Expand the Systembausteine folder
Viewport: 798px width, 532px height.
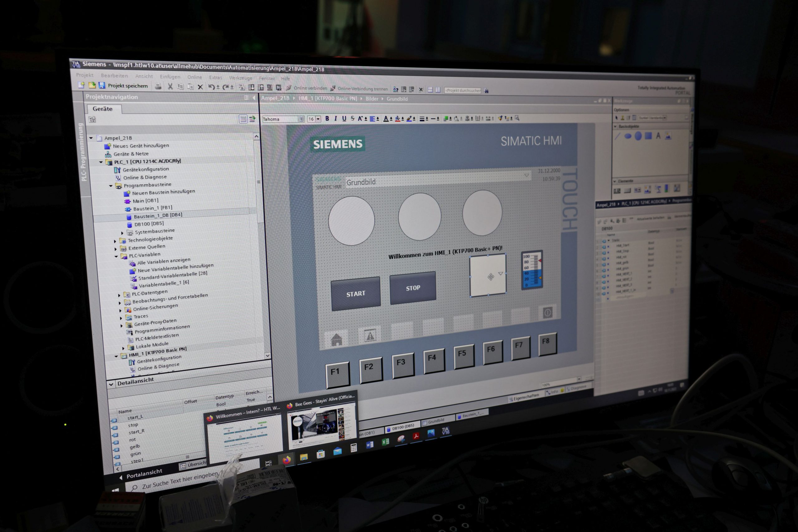[x=122, y=233]
